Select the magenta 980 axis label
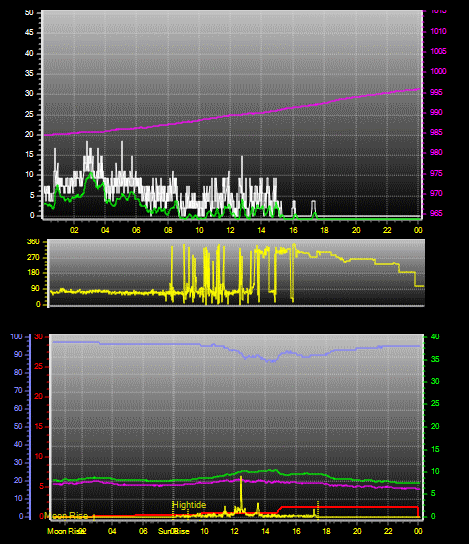 click(436, 153)
